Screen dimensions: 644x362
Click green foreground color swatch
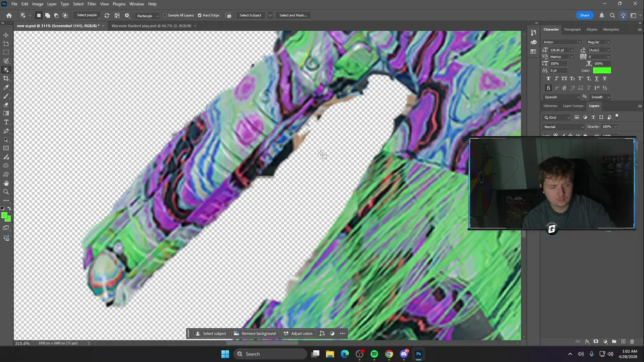tap(5, 216)
